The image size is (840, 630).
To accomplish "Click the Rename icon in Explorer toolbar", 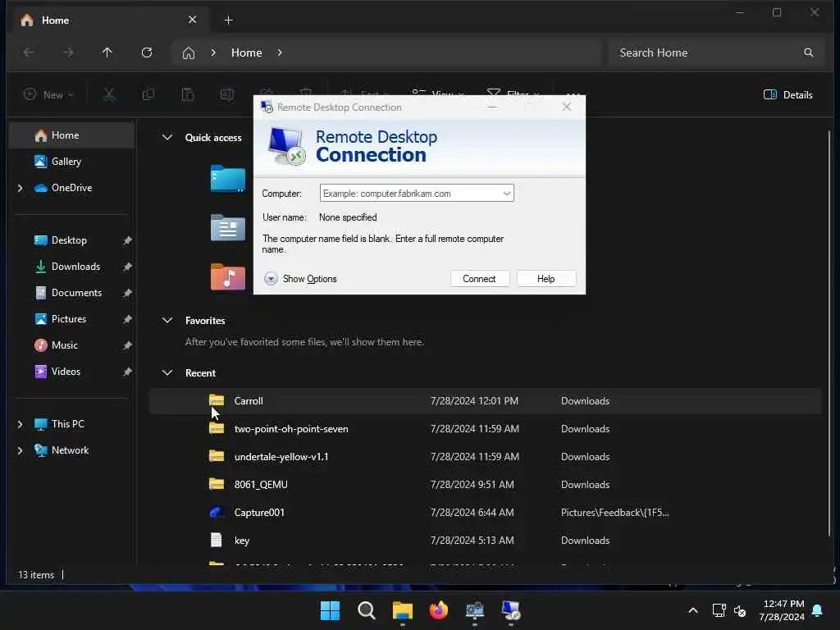I will (227, 95).
